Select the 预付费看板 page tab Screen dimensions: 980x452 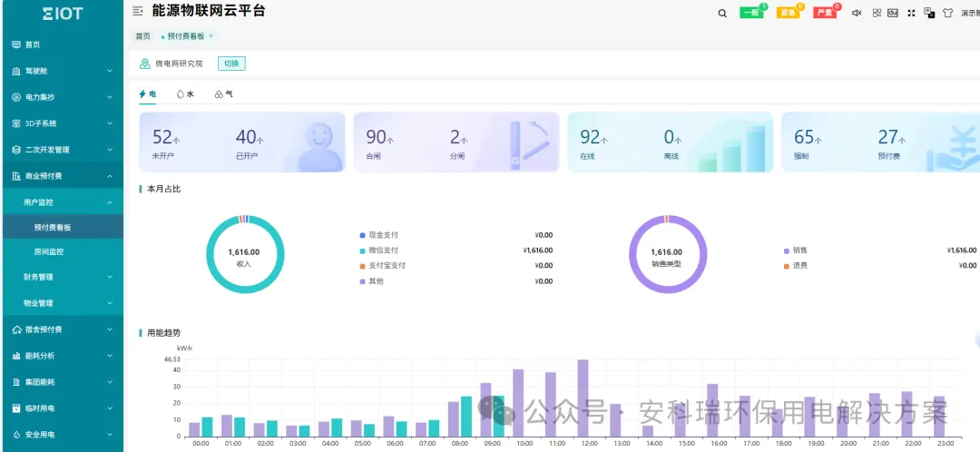coord(186,36)
